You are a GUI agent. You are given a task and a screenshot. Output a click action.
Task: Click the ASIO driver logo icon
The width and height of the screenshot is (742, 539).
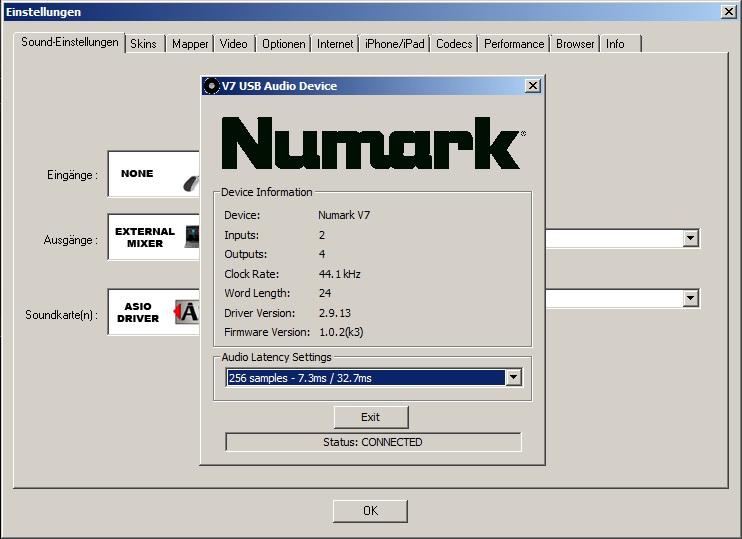[x=186, y=312]
